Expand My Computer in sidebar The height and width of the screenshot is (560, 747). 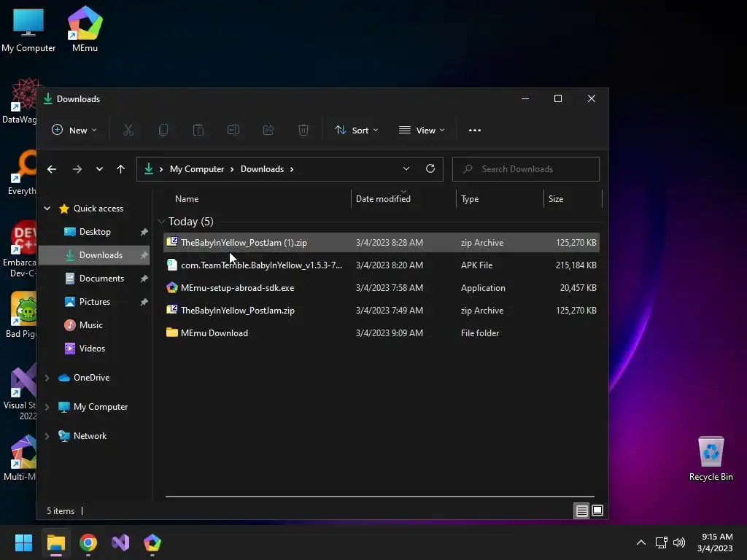(47, 407)
